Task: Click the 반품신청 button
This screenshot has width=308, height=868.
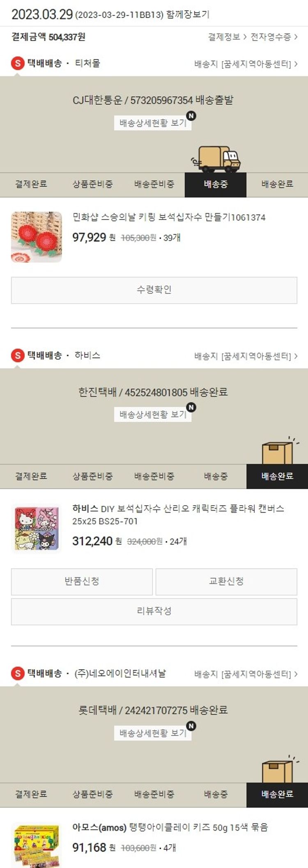Action: (82, 582)
